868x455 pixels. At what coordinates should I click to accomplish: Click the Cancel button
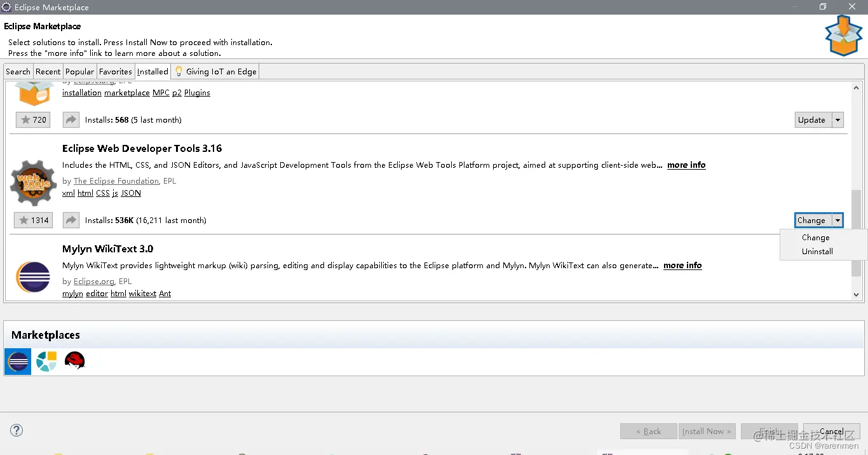[x=832, y=431]
